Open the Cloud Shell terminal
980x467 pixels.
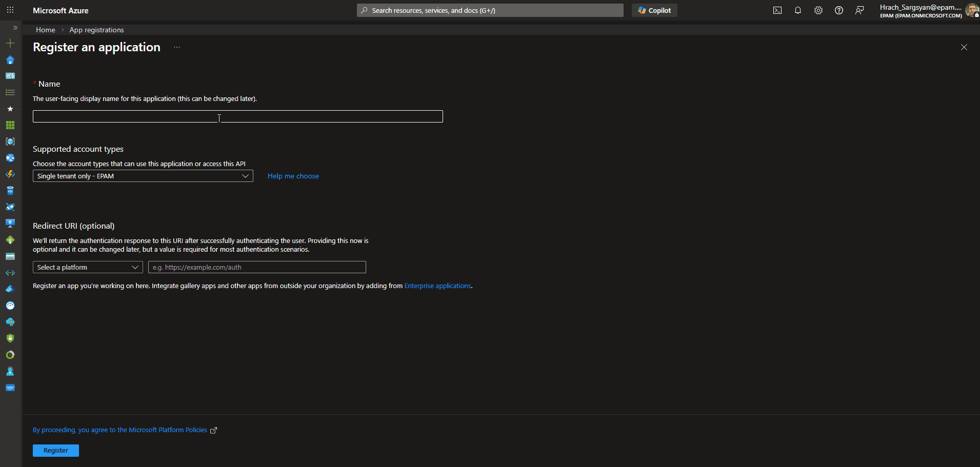[x=777, y=10]
